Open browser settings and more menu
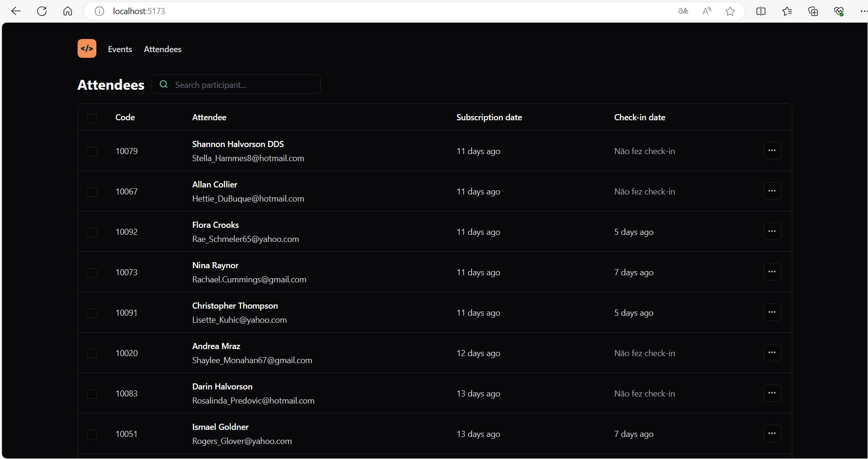The image size is (868, 459). [863, 11]
